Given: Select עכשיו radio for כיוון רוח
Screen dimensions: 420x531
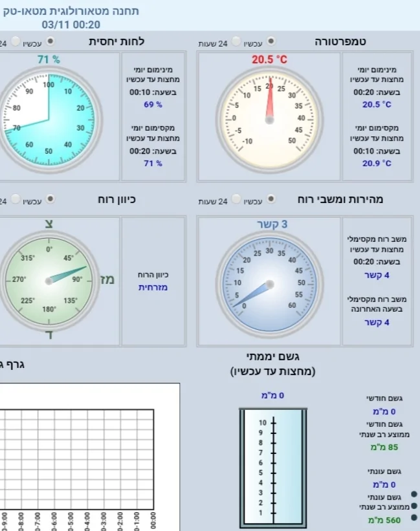Looking at the screenshot, I should (x=49, y=200).
